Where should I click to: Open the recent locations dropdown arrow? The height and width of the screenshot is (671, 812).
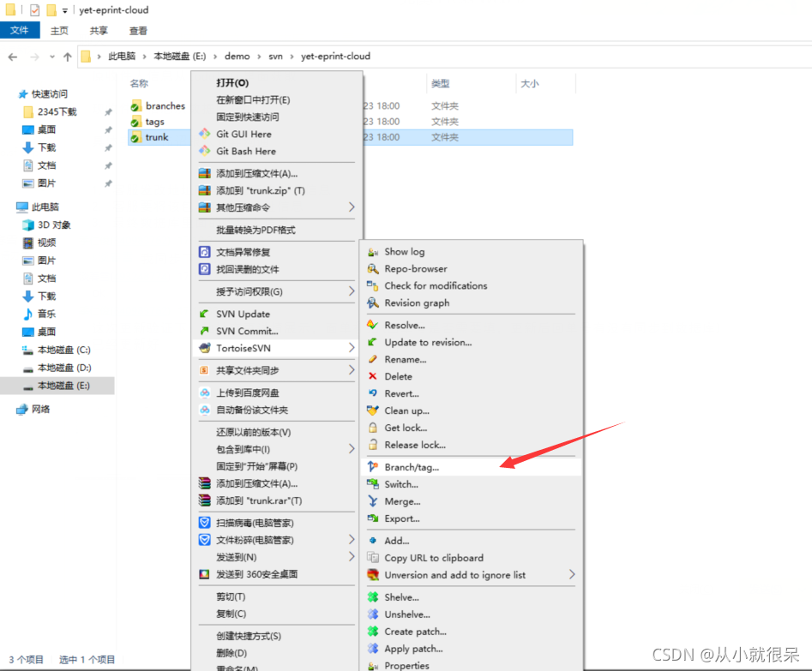(x=51, y=57)
